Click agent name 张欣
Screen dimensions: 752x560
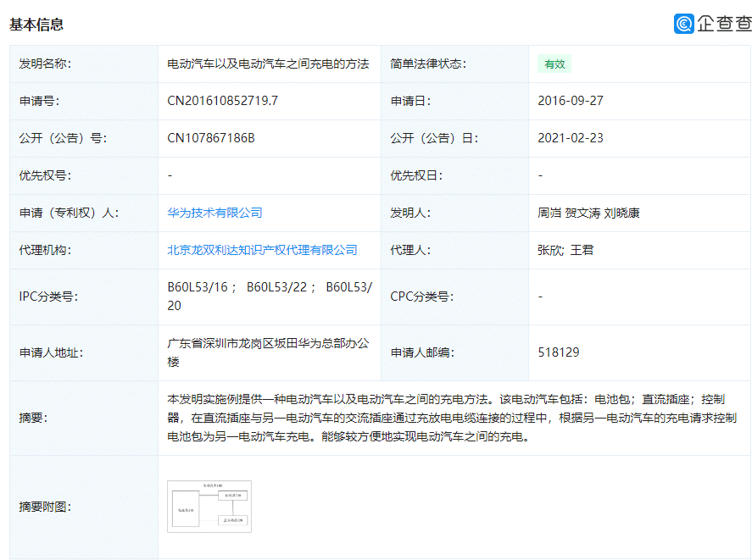(548, 250)
